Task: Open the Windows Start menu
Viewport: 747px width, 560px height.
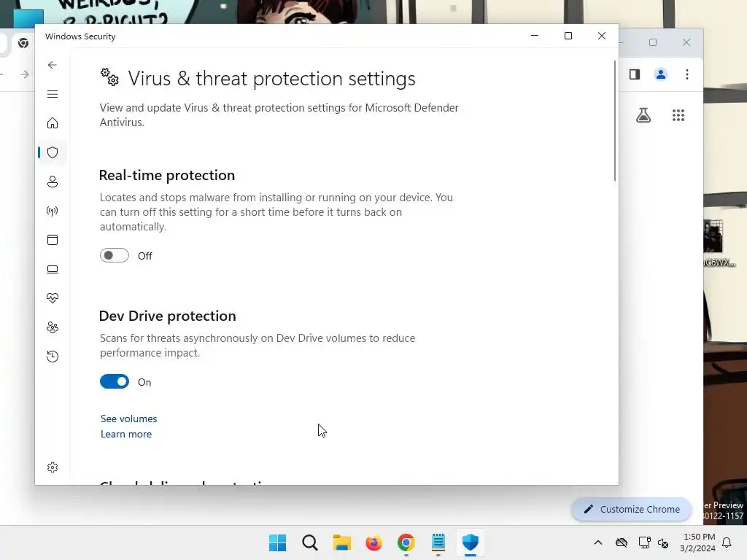Action: coord(278,542)
